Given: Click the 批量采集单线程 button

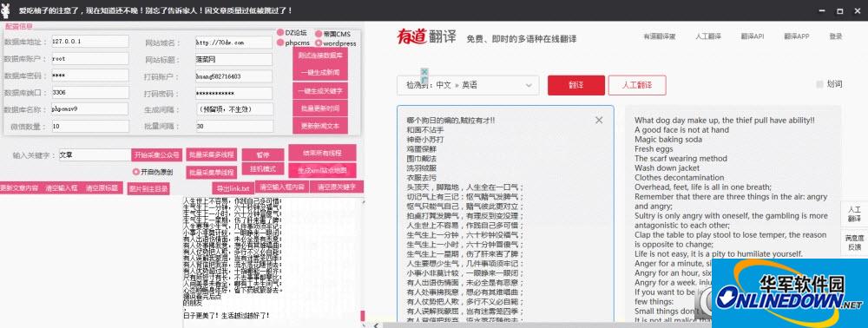Looking at the screenshot, I should tap(211, 173).
